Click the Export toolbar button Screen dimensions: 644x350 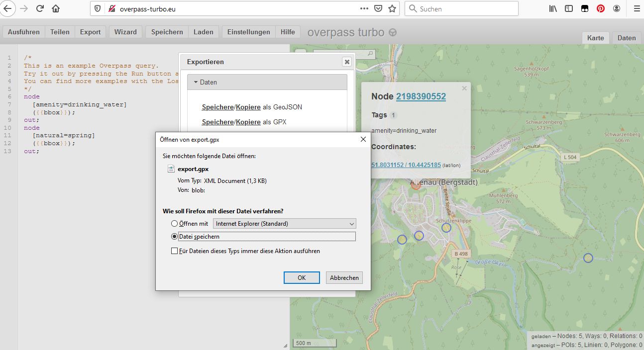pyautogui.click(x=90, y=32)
